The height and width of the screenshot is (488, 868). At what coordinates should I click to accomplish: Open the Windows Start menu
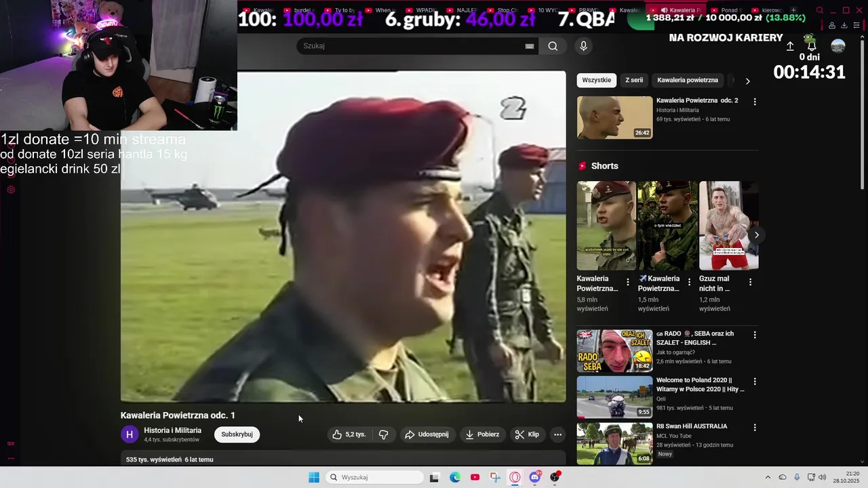pos(314,477)
